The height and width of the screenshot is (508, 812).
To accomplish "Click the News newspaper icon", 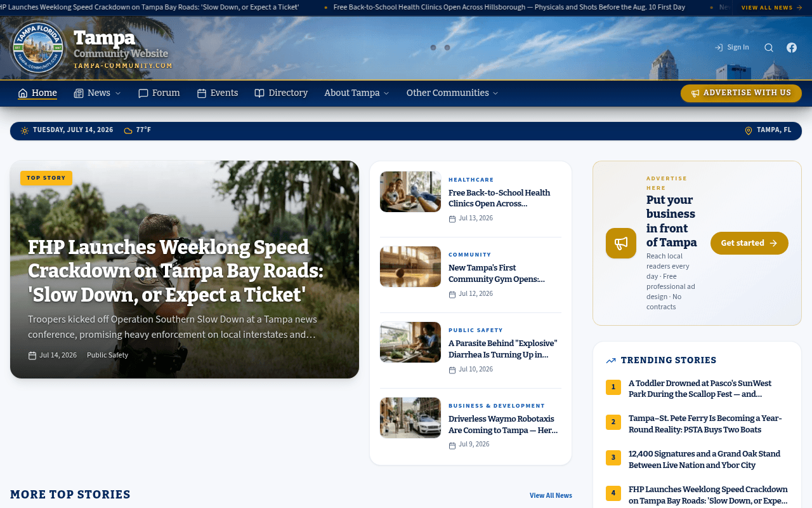I will click(79, 93).
